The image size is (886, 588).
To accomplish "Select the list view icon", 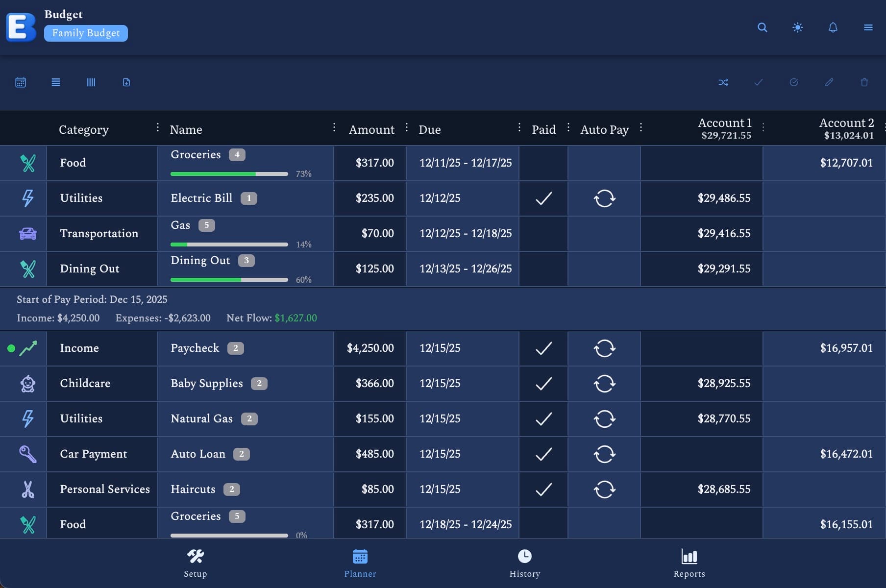I will 55,82.
